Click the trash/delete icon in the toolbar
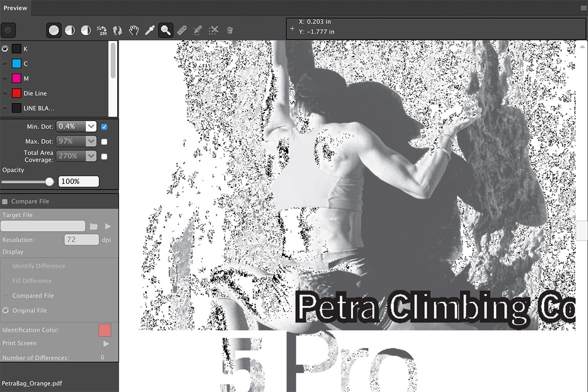The image size is (588, 392). pos(229,30)
